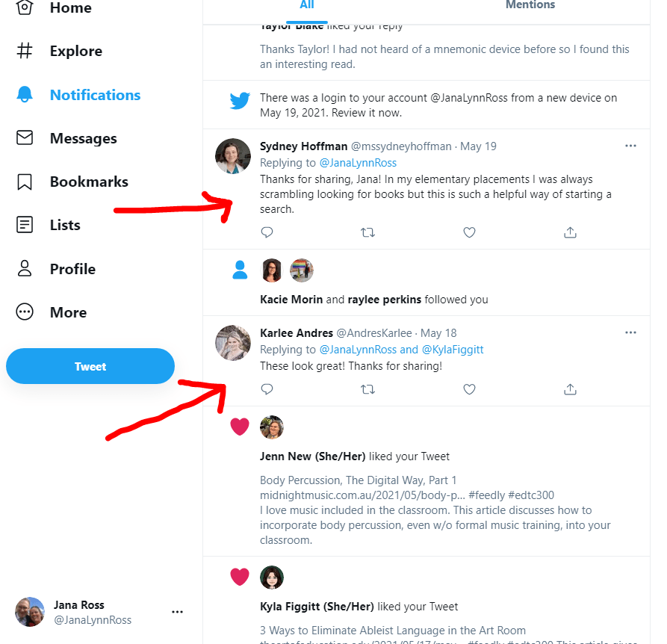Open Messages envelope icon
This screenshot has height=644, width=667.
pos(25,138)
